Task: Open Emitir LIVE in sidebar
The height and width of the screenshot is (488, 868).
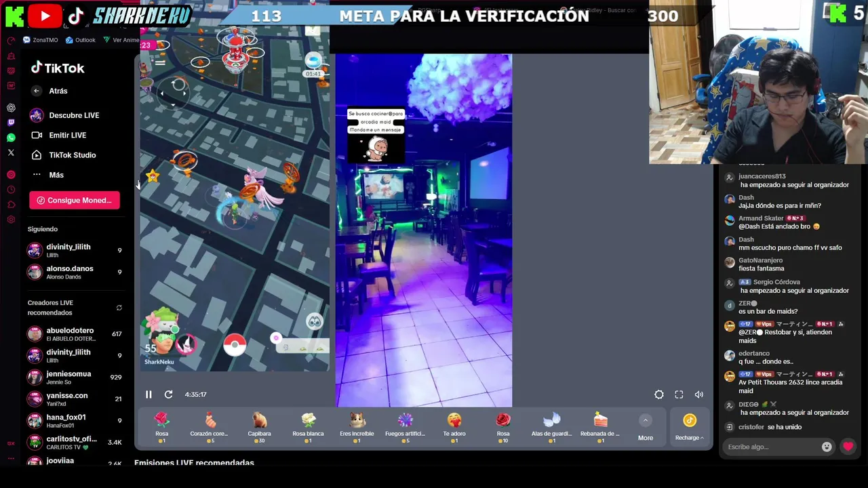Action: click(x=59, y=135)
